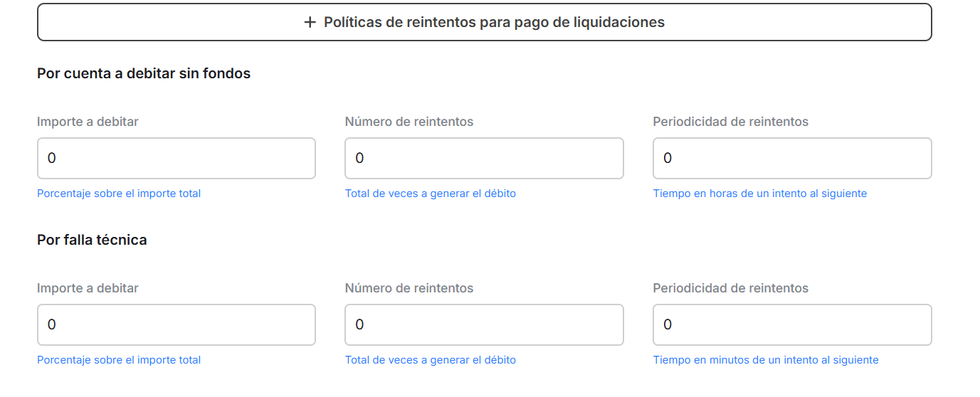The image size is (980, 397).
Task: Select Periodicidad de reintentos field under falla técnica
Action: (x=792, y=324)
